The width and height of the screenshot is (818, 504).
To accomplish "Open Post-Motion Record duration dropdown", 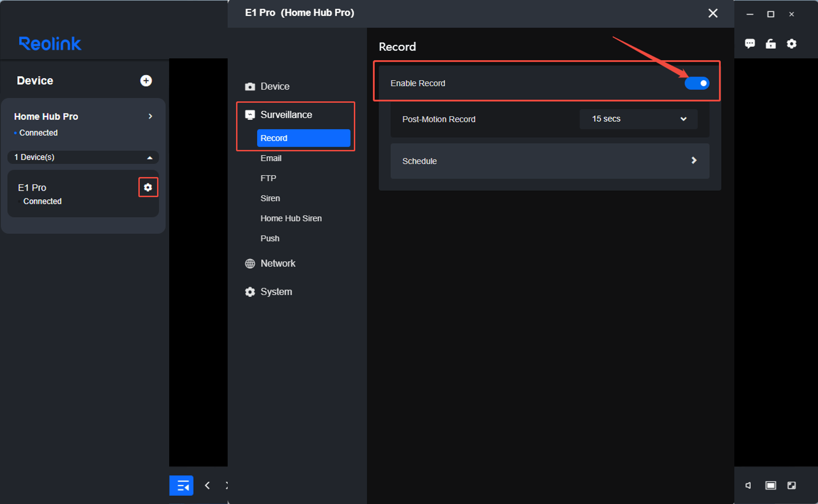I will (639, 119).
